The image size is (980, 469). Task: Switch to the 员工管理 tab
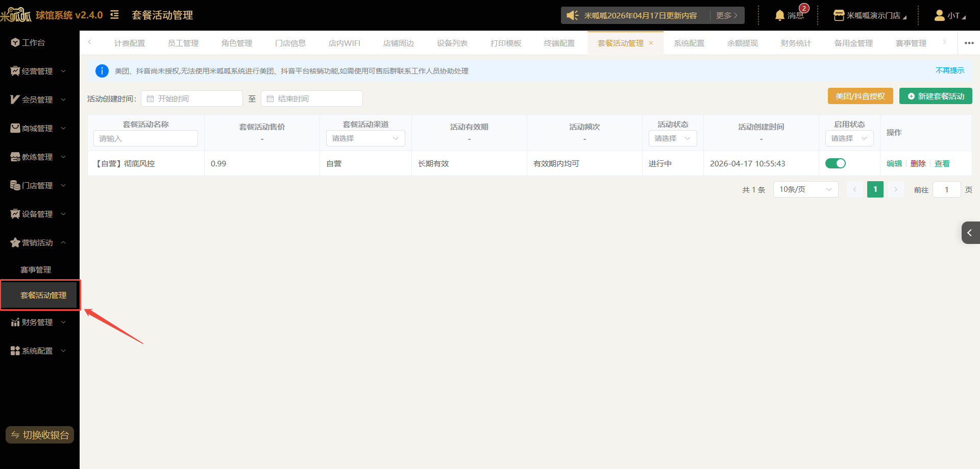pos(183,43)
